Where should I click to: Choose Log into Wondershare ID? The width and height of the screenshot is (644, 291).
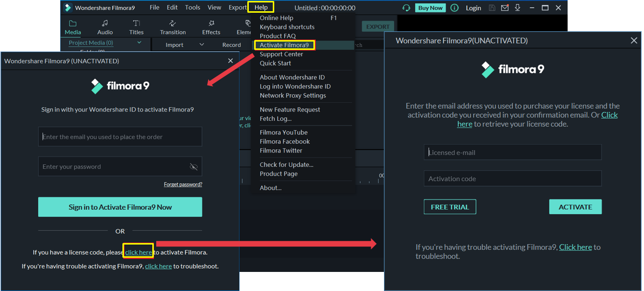point(295,86)
